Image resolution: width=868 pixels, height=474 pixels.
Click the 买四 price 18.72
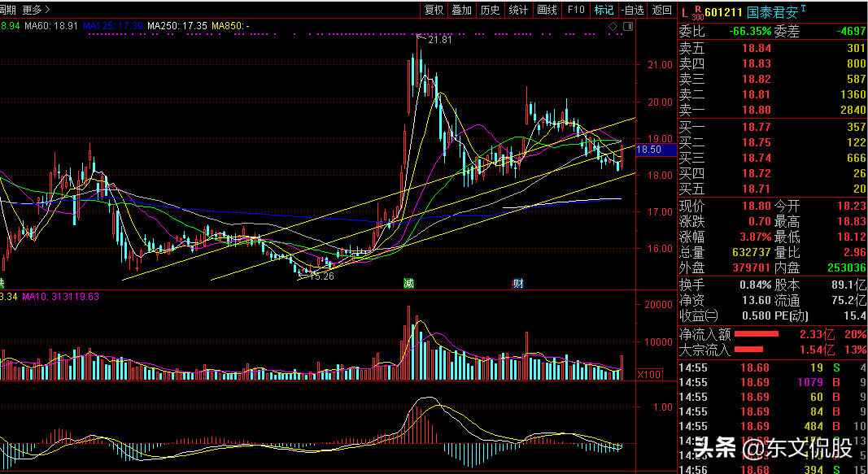coord(757,174)
